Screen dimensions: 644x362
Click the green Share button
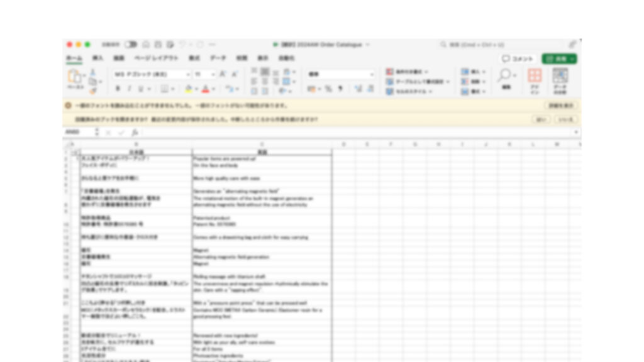559,59
